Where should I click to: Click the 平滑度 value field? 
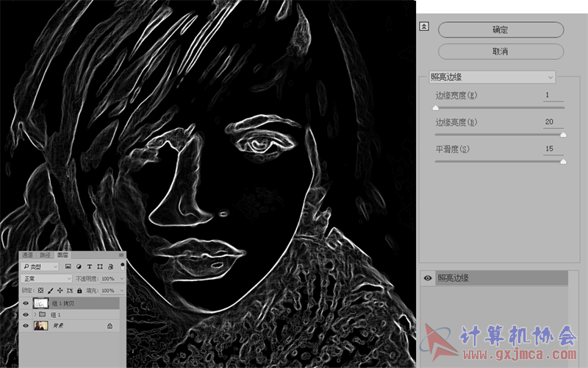553,149
